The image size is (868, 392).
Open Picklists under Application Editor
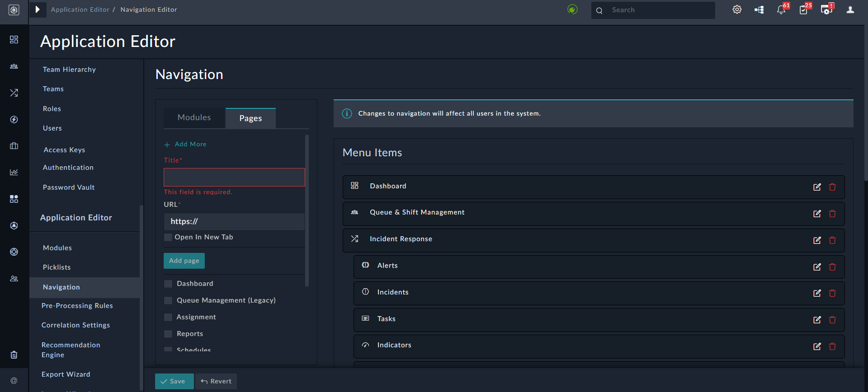coord(57,267)
